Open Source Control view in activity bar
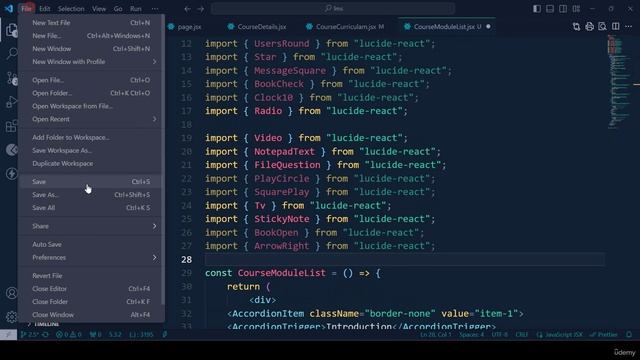This screenshot has height=360, width=640. 11,78
